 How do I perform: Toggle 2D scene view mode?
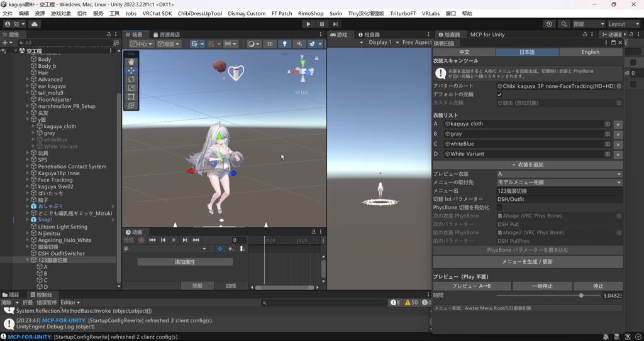(270, 44)
